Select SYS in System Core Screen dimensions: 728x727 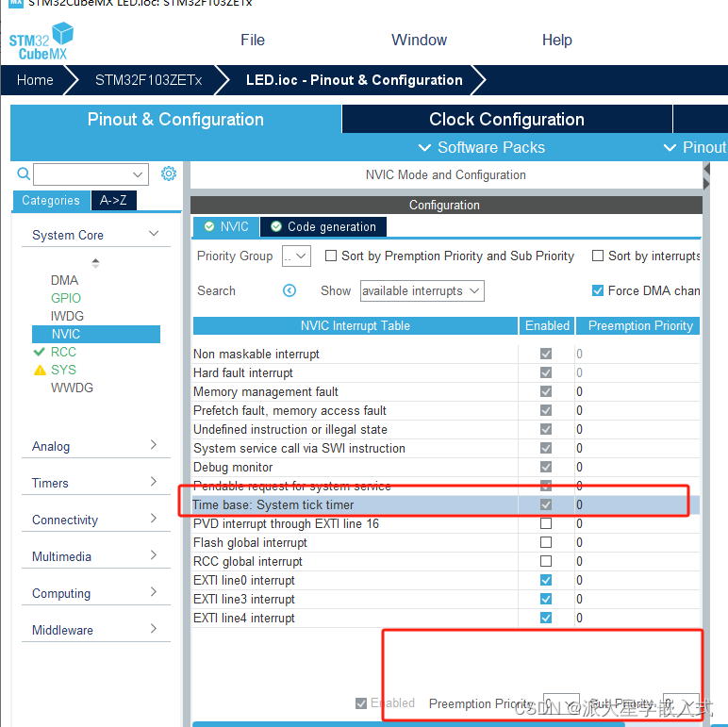(x=63, y=370)
